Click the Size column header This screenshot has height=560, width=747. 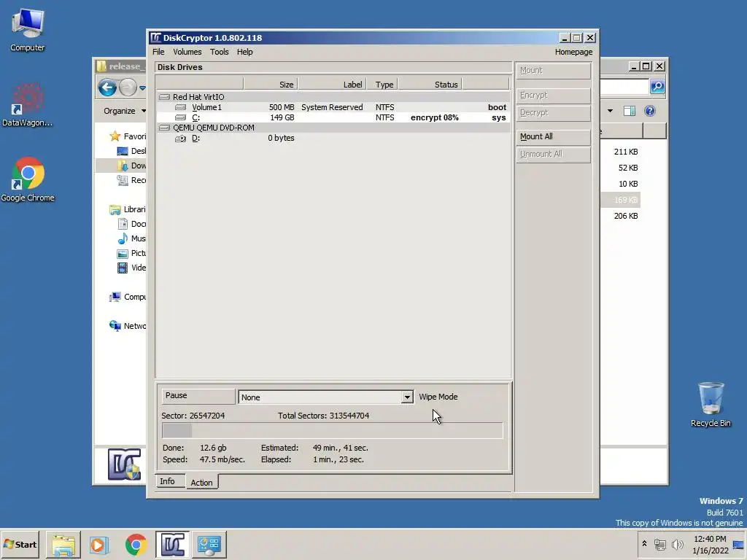271,85
